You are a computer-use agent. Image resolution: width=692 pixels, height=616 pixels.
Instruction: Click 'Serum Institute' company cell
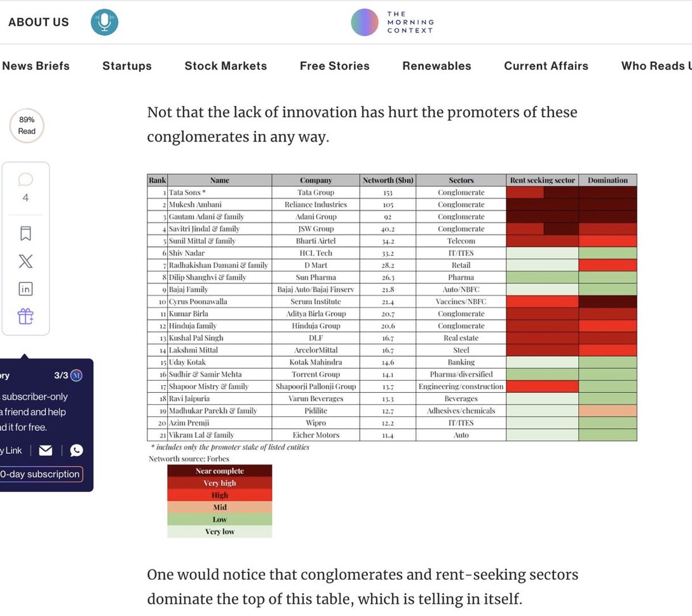click(316, 301)
